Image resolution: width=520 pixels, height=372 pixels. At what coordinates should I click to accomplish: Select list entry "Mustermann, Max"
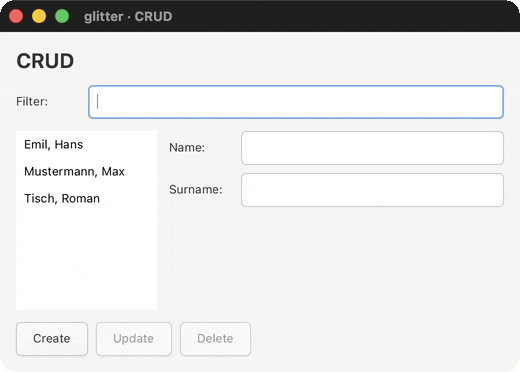pyautogui.click(x=87, y=172)
